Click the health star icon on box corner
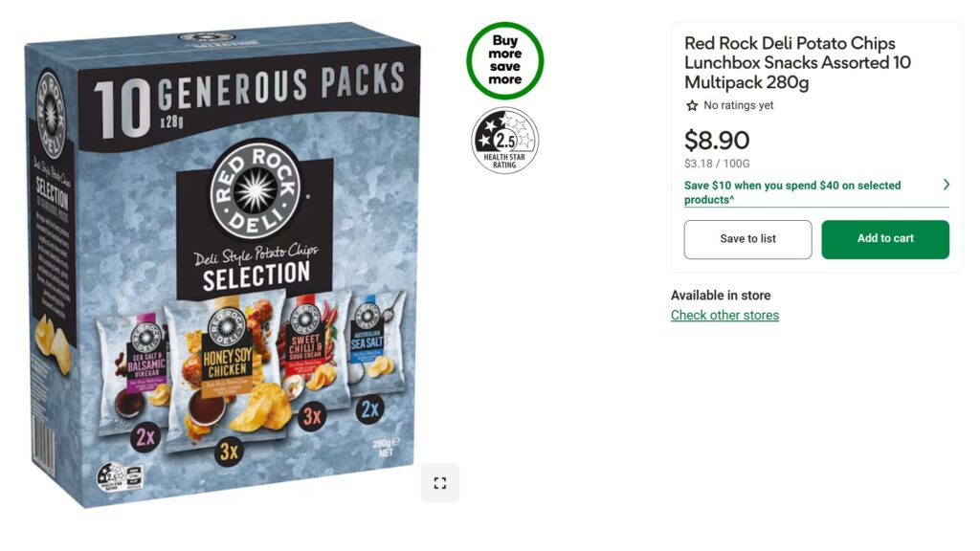Image resolution: width=980 pixels, height=551 pixels. (x=111, y=478)
